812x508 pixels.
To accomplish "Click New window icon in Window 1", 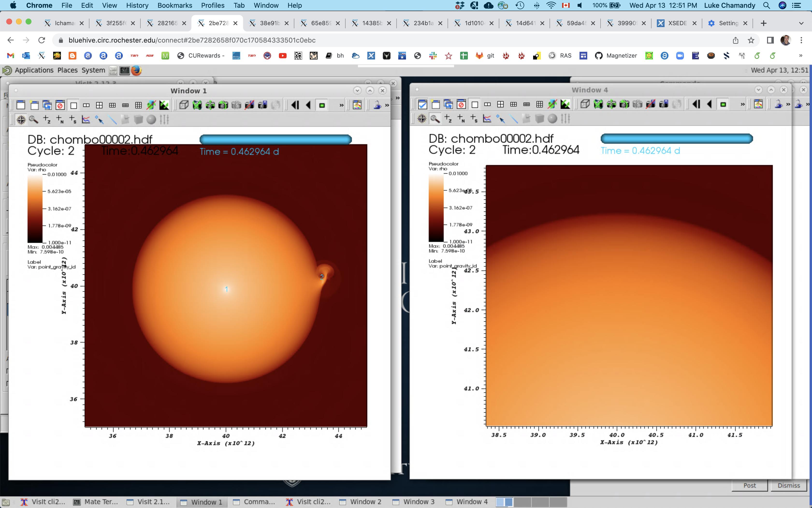I will [34, 105].
